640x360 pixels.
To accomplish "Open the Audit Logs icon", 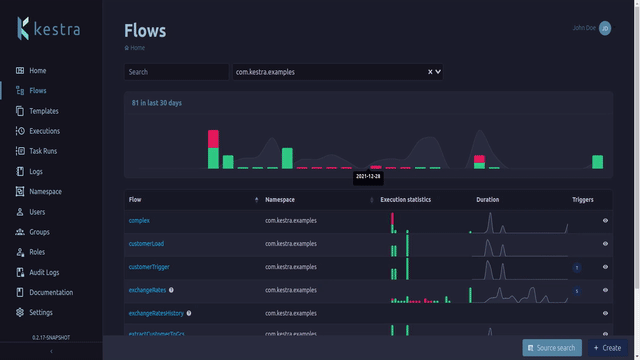I will [x=20, y=272].
